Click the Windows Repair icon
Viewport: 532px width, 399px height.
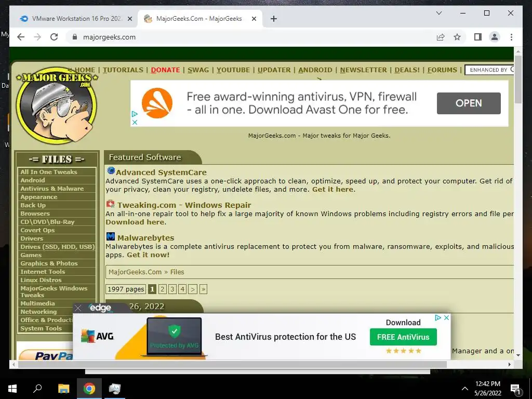pos(111,204)
